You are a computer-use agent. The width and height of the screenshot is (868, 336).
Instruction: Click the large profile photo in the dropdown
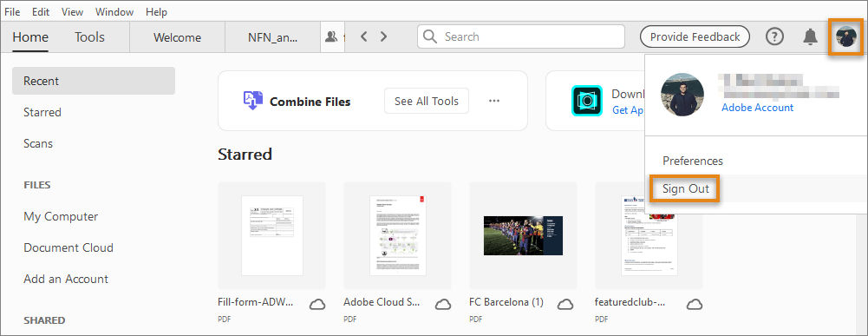[682, 95]
